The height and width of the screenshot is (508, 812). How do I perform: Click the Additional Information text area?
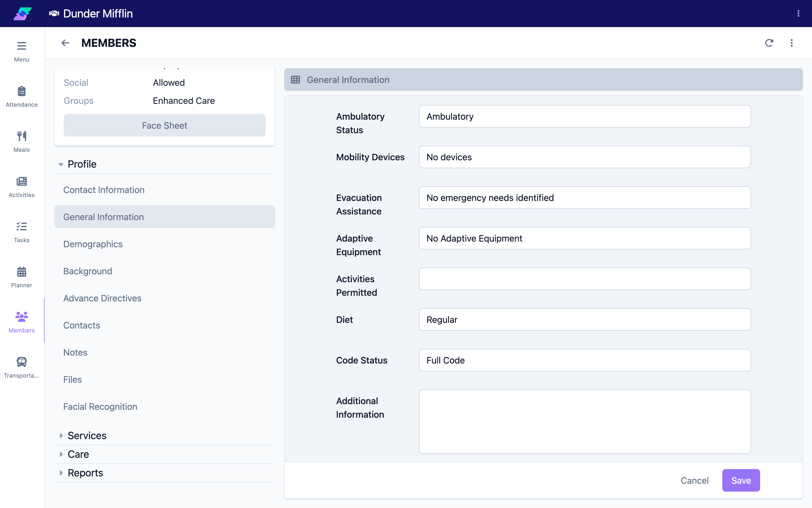(585, 422)
